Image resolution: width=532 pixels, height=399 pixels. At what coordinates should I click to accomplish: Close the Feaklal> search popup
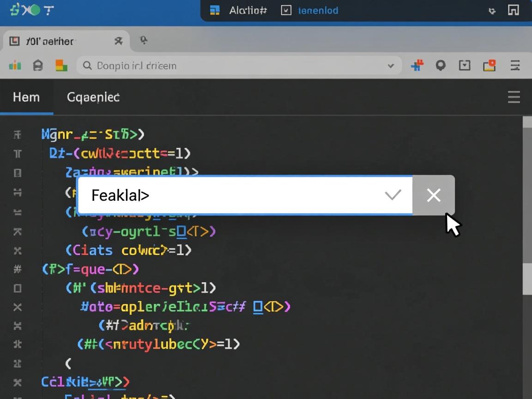[434, 195]
